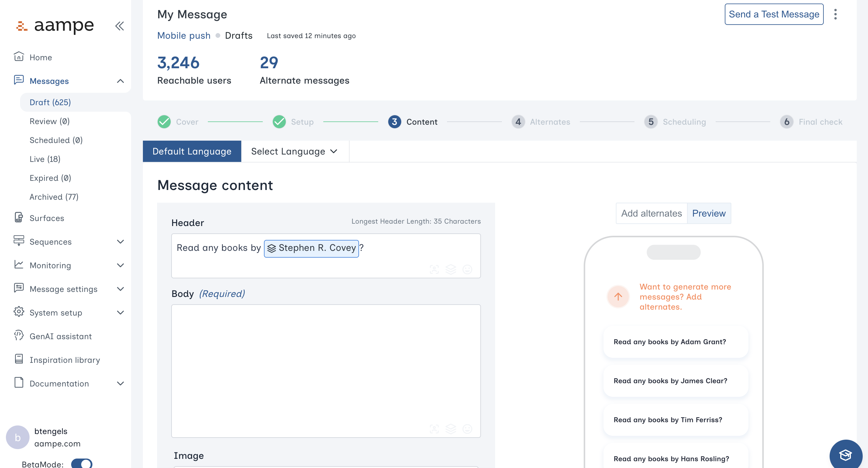The image size is (868, 468).
Task: Expand the System setup chevron
Action: pos(120,313)
